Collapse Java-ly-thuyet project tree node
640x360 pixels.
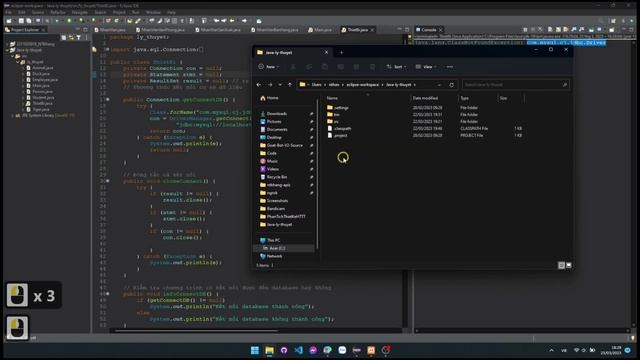click(x=7, y=50)
